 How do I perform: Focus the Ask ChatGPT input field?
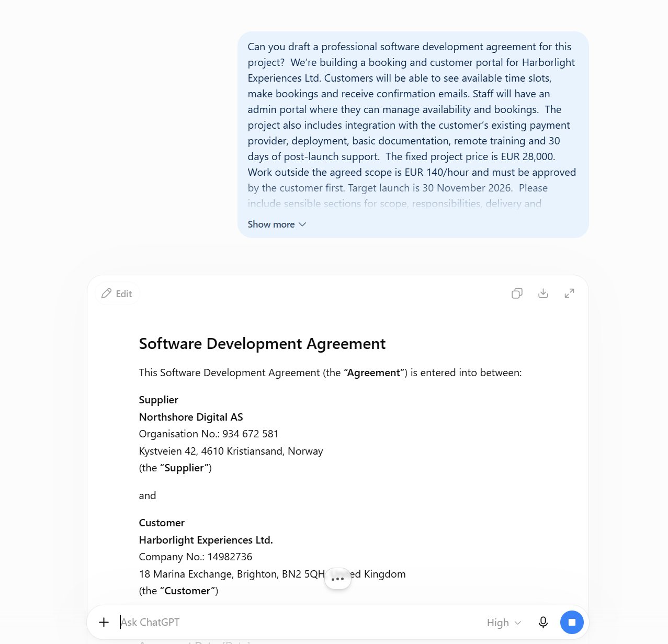(x=298, y=622)
